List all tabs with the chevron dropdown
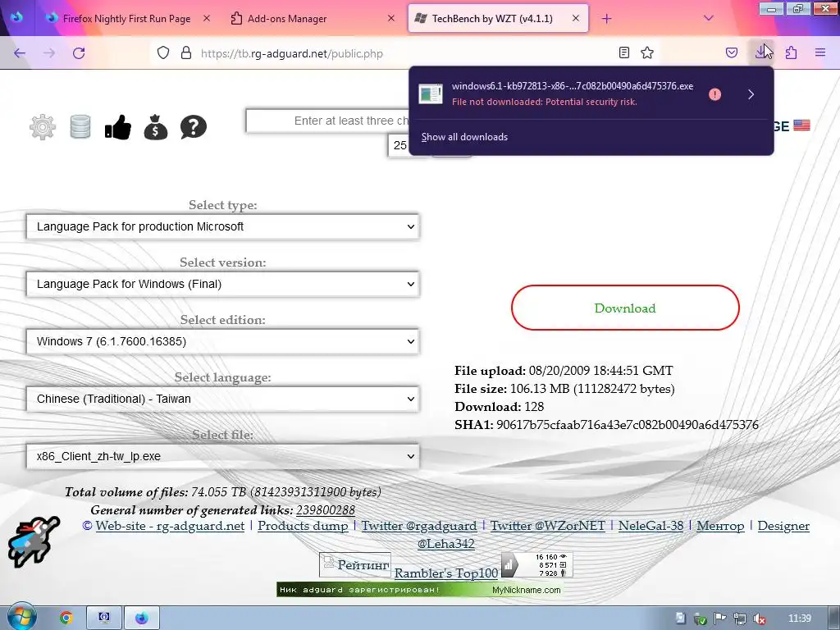The width and height of the screenshot is (840, 630). point(708,18)
